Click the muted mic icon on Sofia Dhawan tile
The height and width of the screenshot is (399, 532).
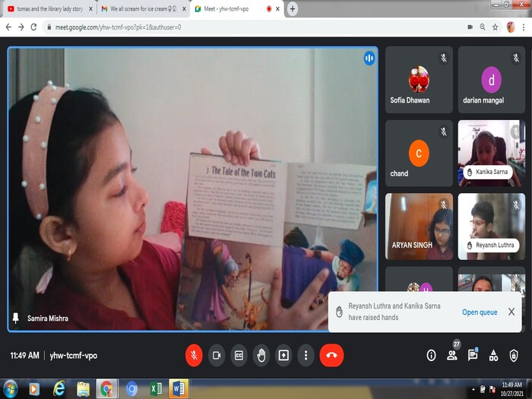[443, 58]
